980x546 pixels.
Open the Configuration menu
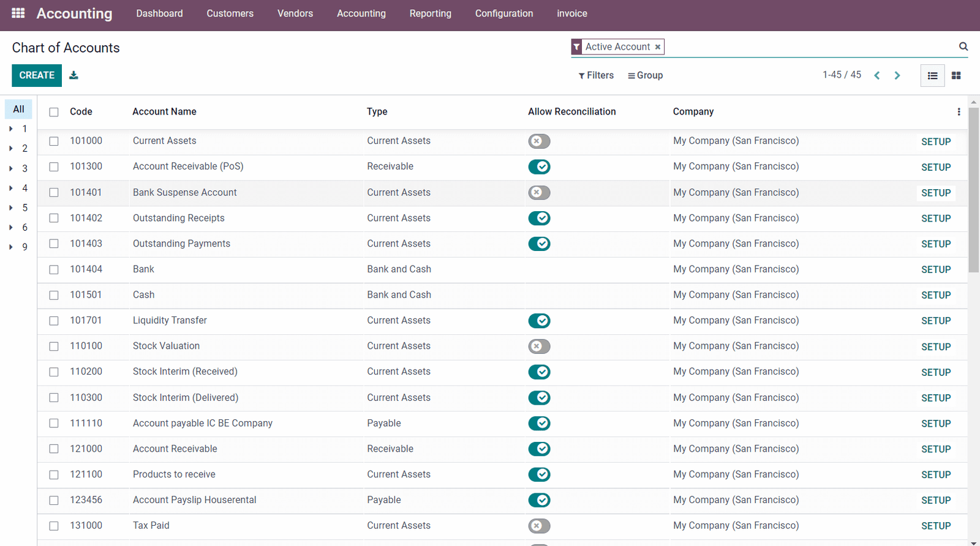pyautogui.click(x=503, y=13)
